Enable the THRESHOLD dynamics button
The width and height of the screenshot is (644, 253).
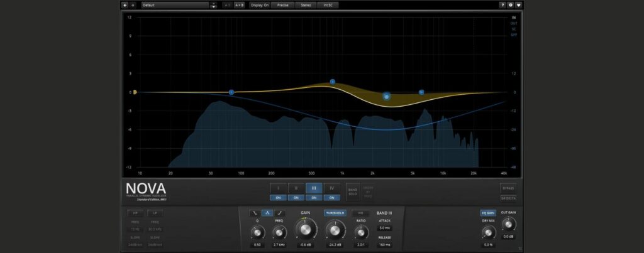click(x=335, y=213)
